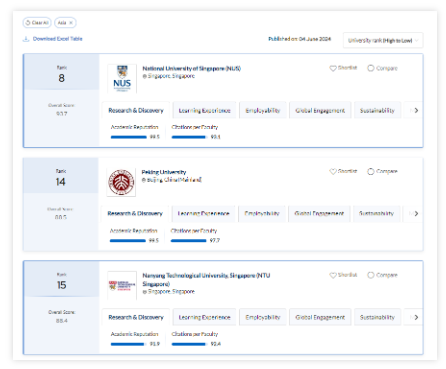The height and width of the screenshot is (369, 446).
Task: Click NUS Academic Reputation score bar
Action: coord(129,137)
